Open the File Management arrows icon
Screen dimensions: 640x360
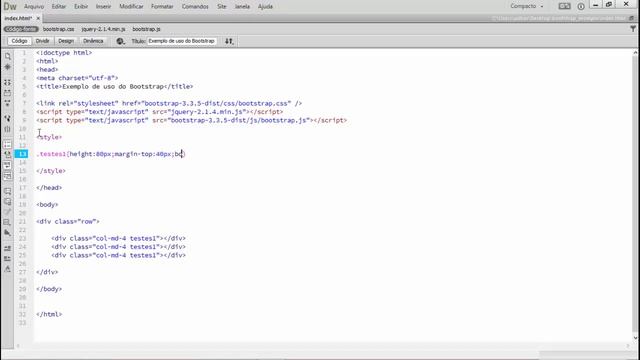pyautogui.click(x=229, y=41)
